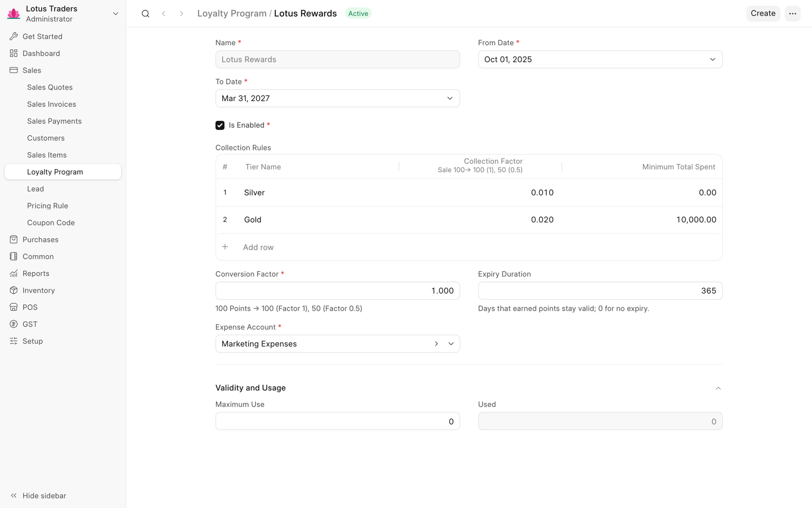Click Gold minimum spent 10,000.00
Screen dimensions: 812x508
(641, 219)
